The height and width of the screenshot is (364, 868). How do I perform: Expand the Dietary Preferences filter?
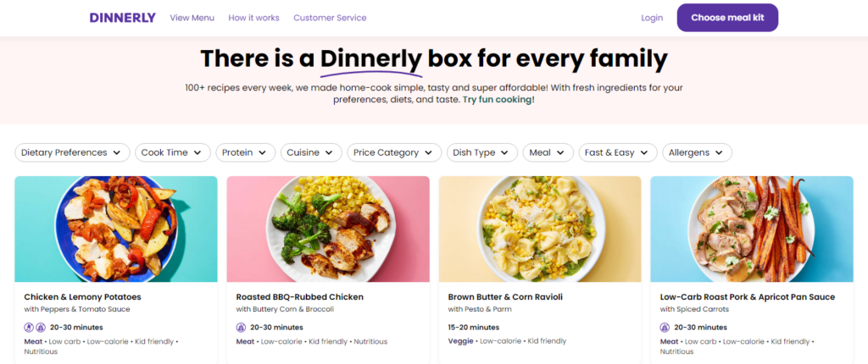point(72,152)
